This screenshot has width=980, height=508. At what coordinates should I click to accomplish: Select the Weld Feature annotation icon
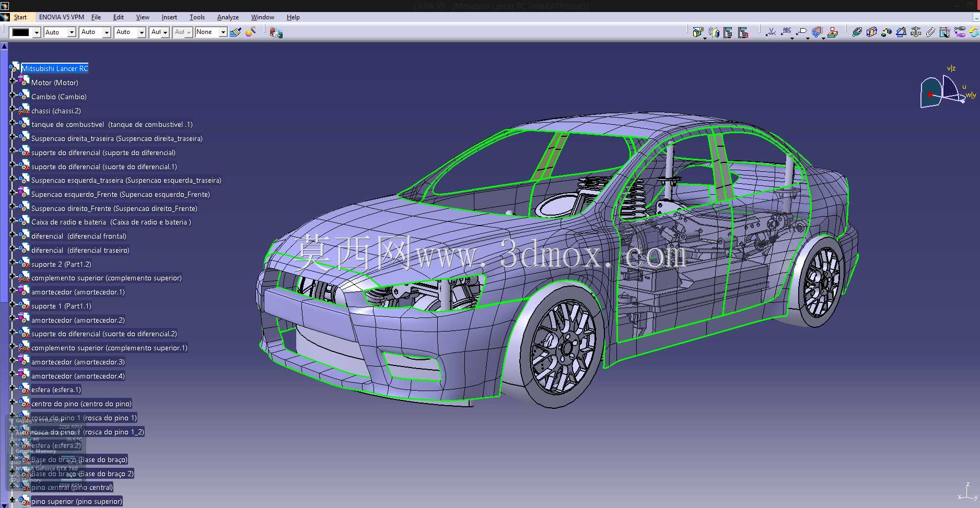771,32
